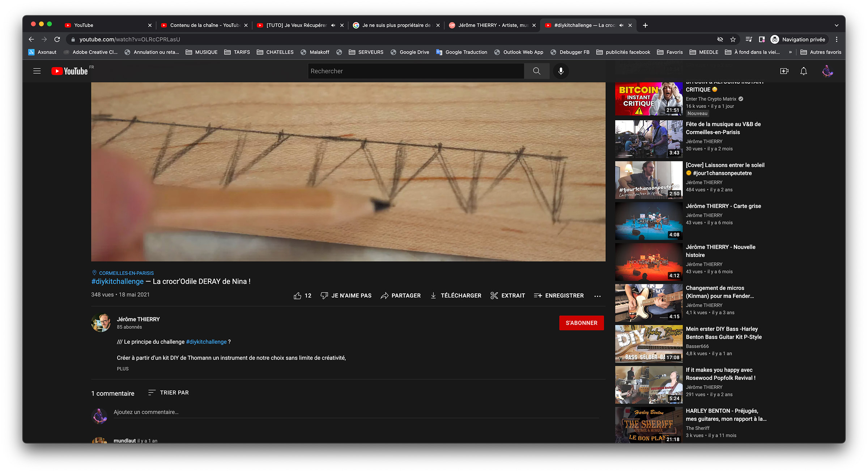Click the S'ABONNER subscribe button

[x=582, y=323]
